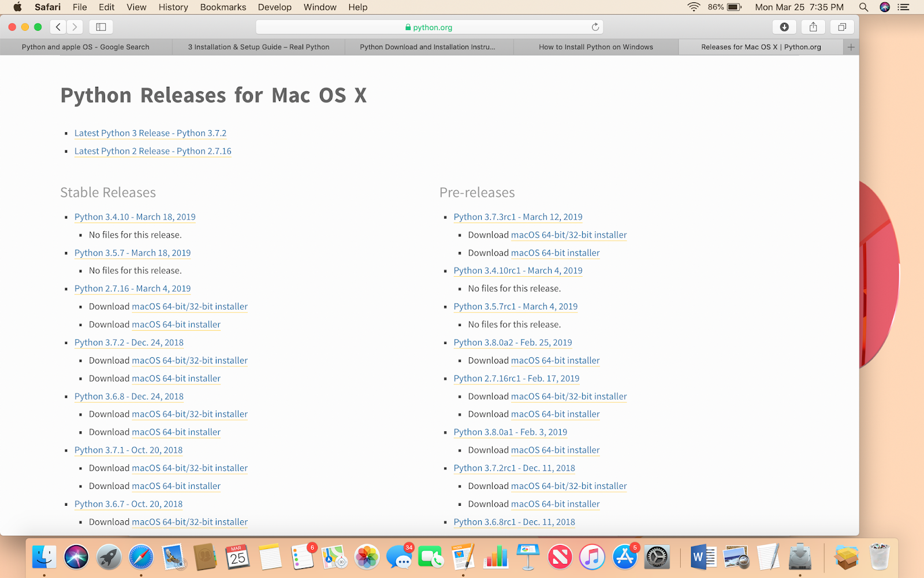Image resolution: width=924 pixels, height=578 pixels.
Task: Open Photos app in Dock
Action: [367, 557]
